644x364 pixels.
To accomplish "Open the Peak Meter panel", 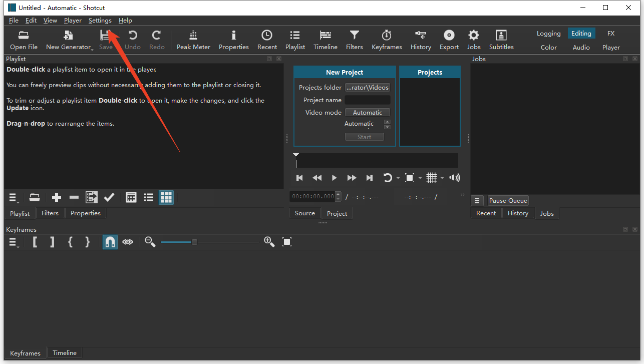I will point(193,40).
